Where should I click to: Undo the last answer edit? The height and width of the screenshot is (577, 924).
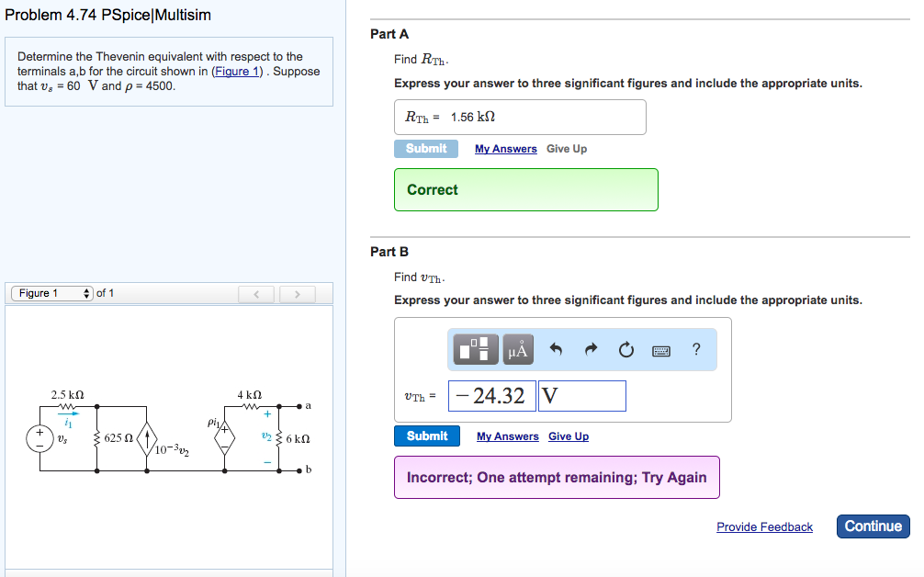point(557,349)
